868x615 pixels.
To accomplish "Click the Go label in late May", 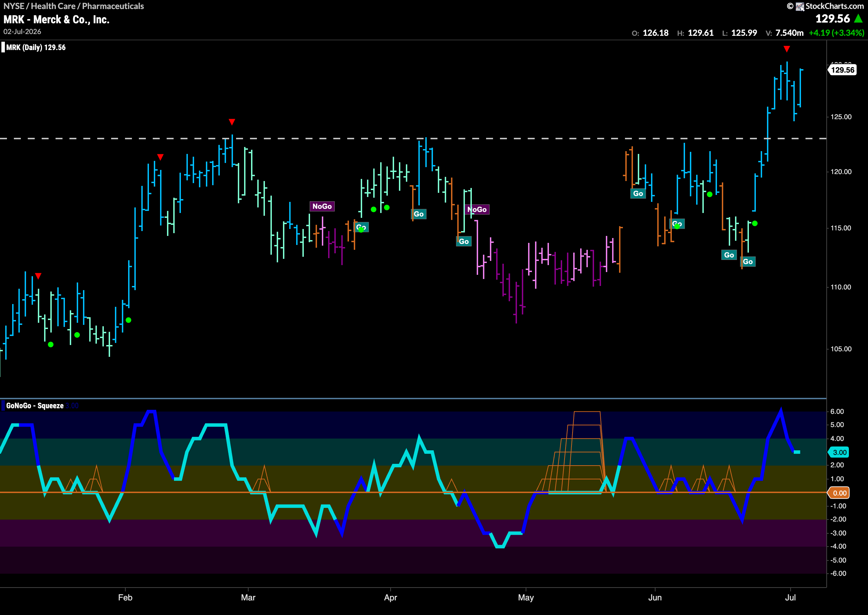I will click(x=638, y=194).
